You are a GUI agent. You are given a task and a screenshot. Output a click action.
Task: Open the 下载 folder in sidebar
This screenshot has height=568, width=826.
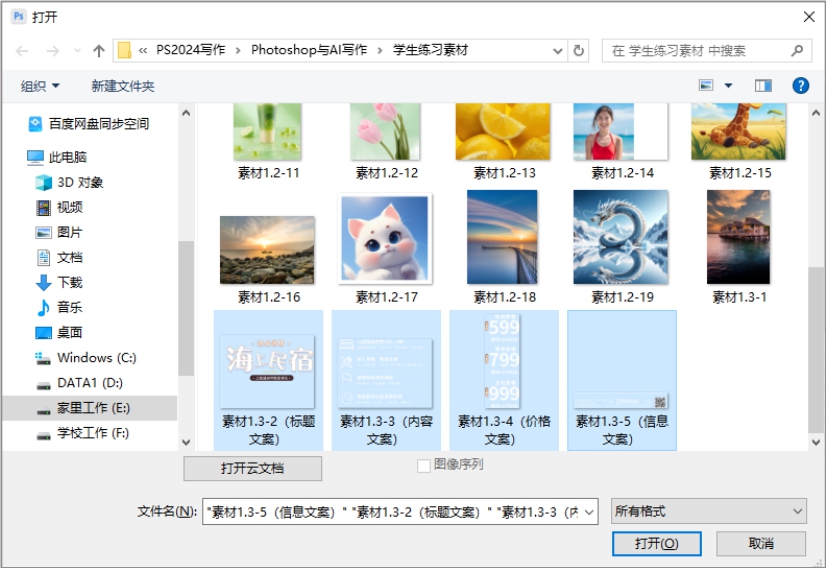point(59,282)
